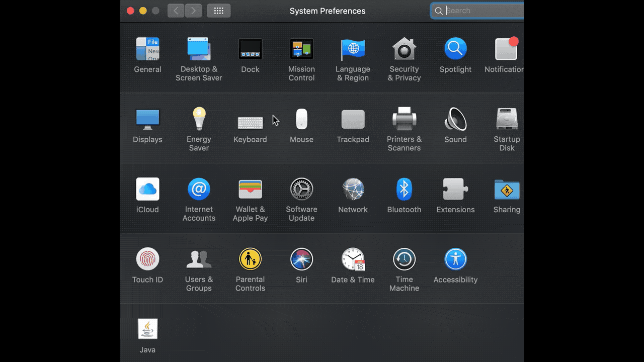Viewport: 644px width, 362px height.
Task: Open the Siri preference pane
Action: 301,259
